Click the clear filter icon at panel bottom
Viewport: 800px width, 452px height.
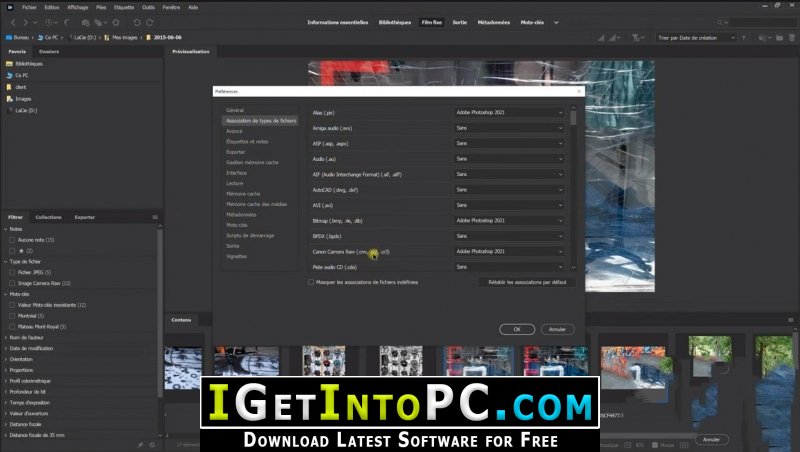tap(152, 445)
